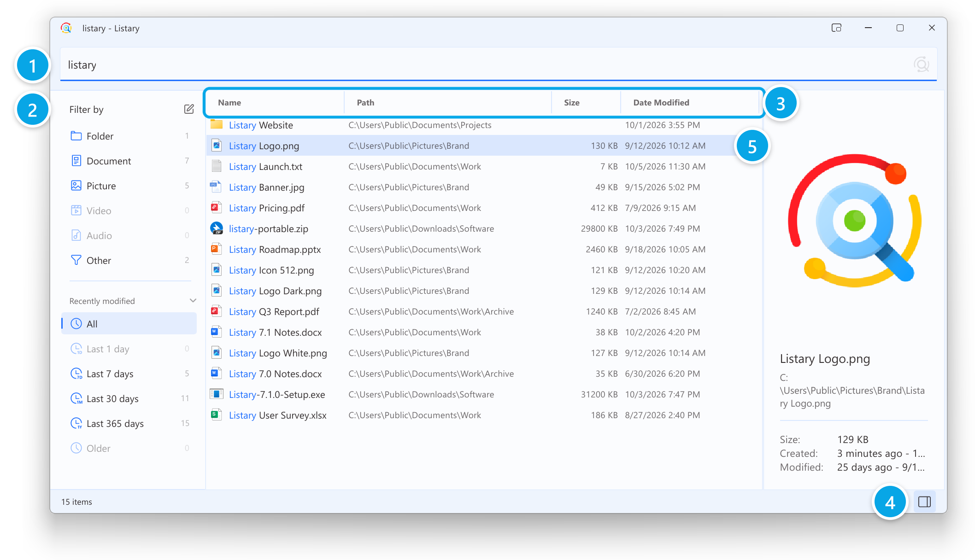
Task: Click the compact mode icon in title bar
Action: tap(836, 28)
